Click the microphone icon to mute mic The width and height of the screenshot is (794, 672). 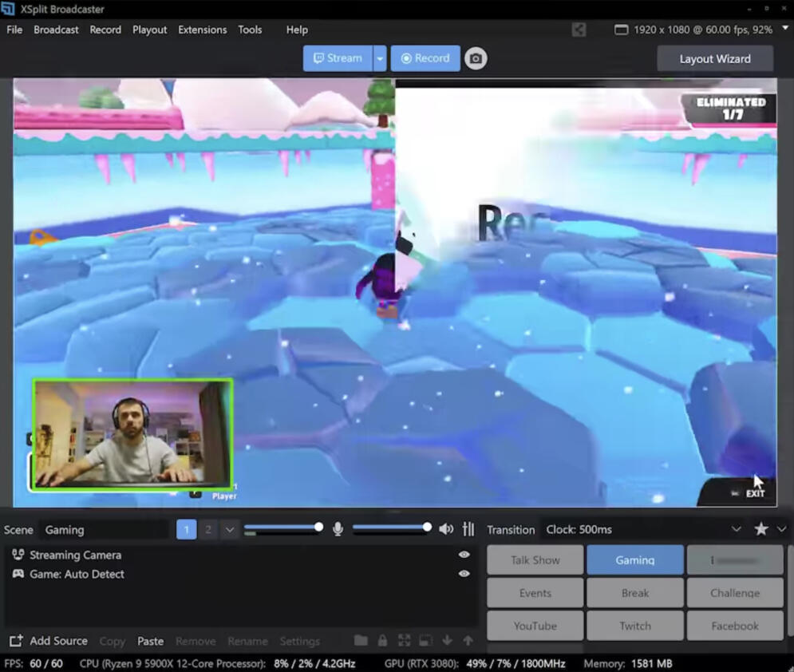point(338,529)
